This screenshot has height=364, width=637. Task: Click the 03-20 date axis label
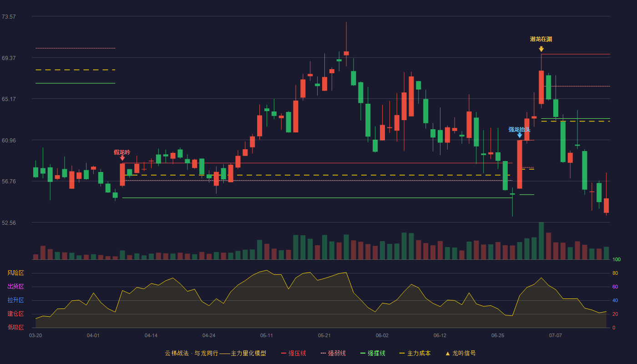click(35, 335)
